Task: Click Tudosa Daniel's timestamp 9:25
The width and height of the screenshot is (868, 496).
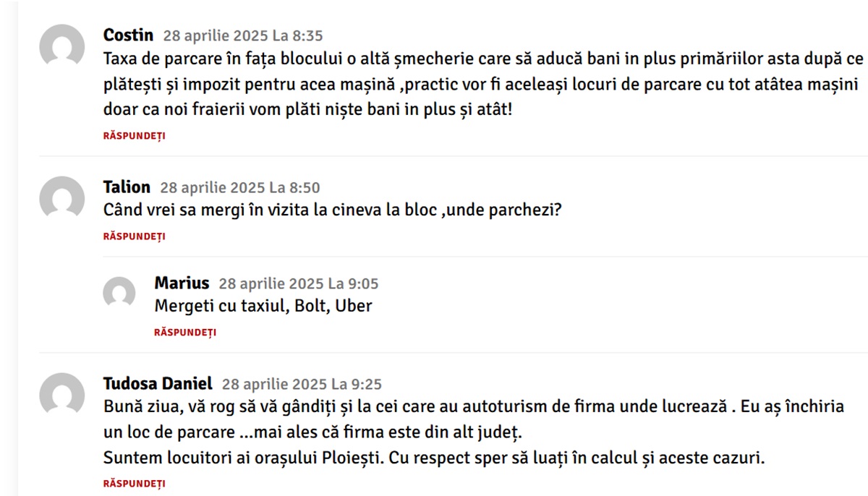Action: 302,384
